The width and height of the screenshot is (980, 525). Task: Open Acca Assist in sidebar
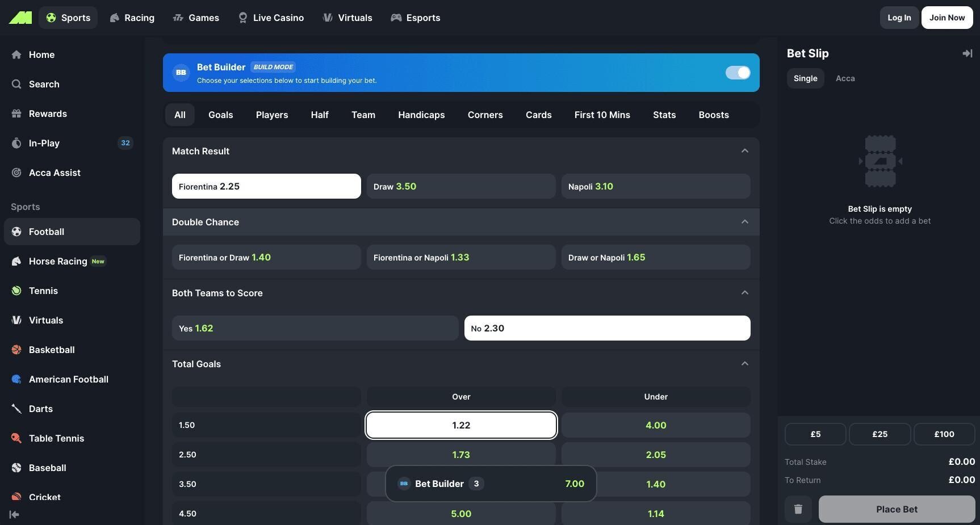pyautogui.click(x=55, y=173)
